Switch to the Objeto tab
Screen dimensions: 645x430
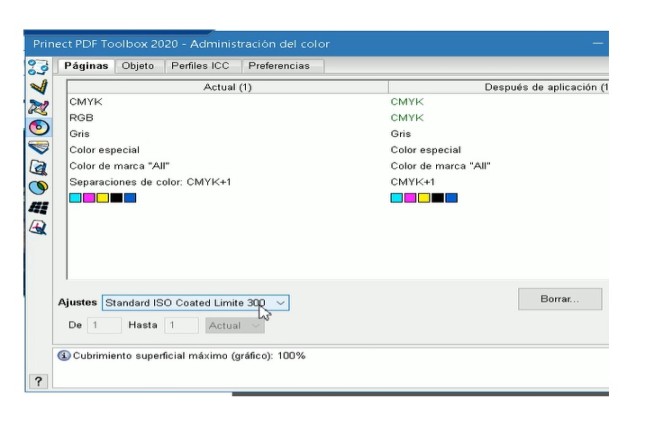point(137,66)
